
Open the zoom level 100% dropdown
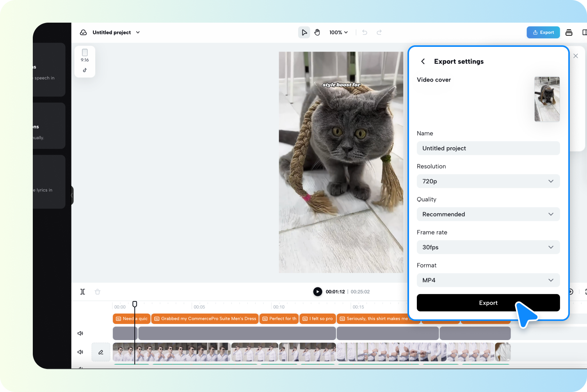tap(338, 32)
